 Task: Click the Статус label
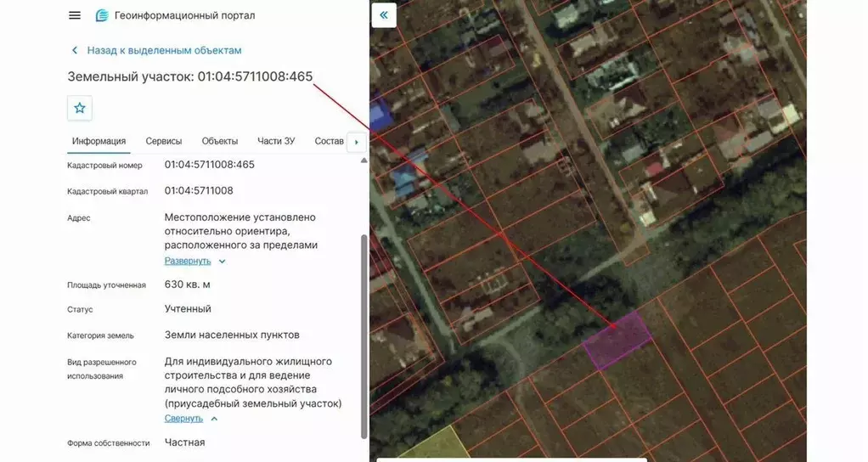tap(80, 309)
